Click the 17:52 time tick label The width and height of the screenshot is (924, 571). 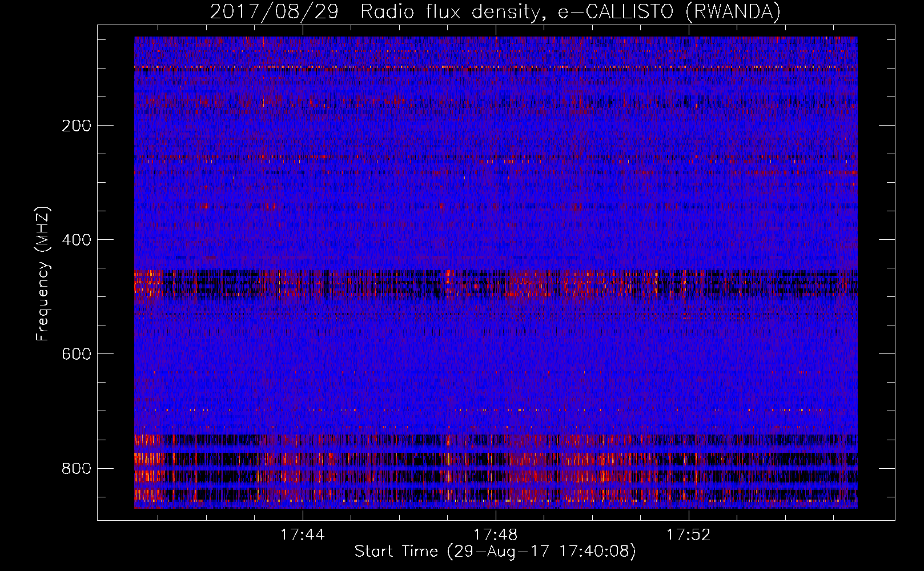(x=689, y=535)
